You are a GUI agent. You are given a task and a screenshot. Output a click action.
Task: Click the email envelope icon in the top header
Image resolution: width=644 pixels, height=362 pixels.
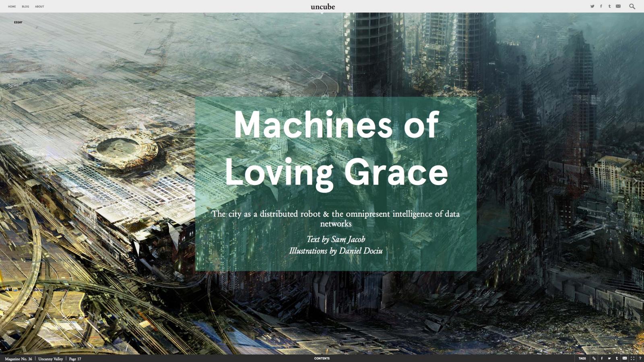pyautogui.click(x=618, y=6)
